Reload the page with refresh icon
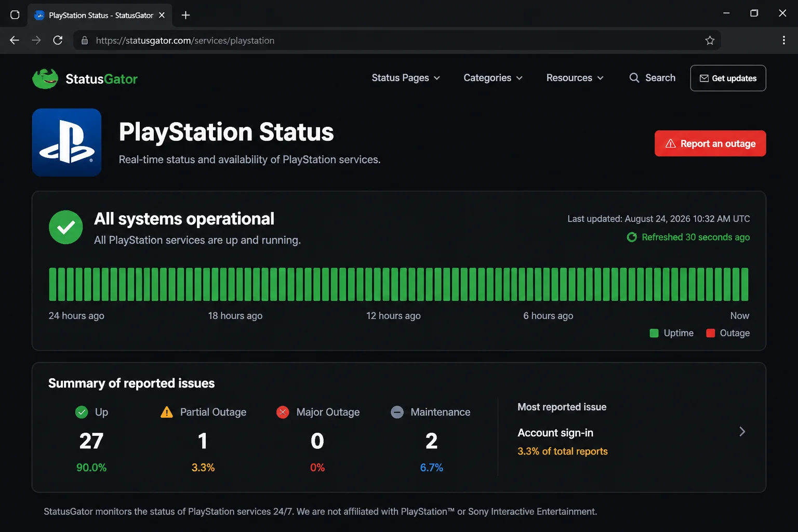 tap(58, 41)
